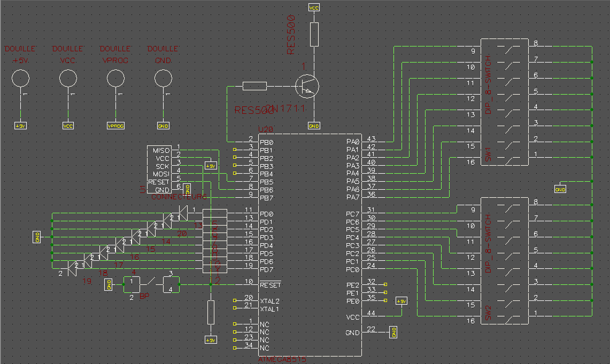610x364 pixels.
Task: Select the DOUILLE +5V socket circle
Action: 21,79
